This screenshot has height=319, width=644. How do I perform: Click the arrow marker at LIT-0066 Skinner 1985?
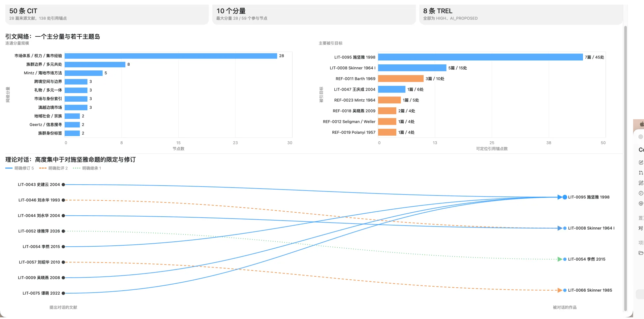tap(560, 290)
